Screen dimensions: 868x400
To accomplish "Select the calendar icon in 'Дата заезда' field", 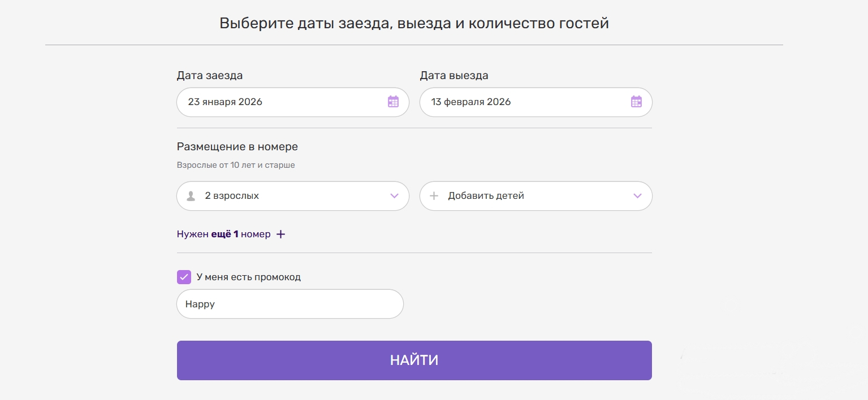I will 393,102.
